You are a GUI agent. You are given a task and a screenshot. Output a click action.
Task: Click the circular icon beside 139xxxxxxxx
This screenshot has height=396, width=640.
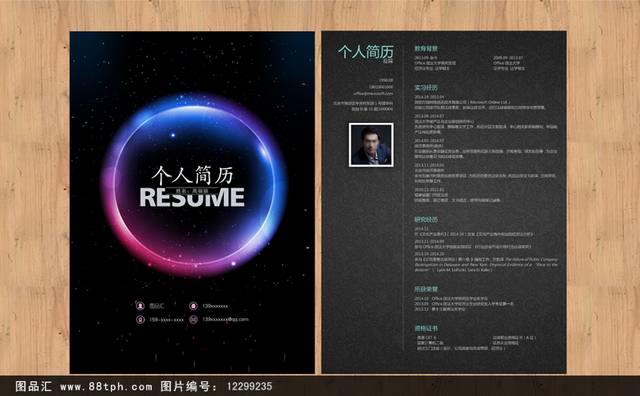point(193,305)
